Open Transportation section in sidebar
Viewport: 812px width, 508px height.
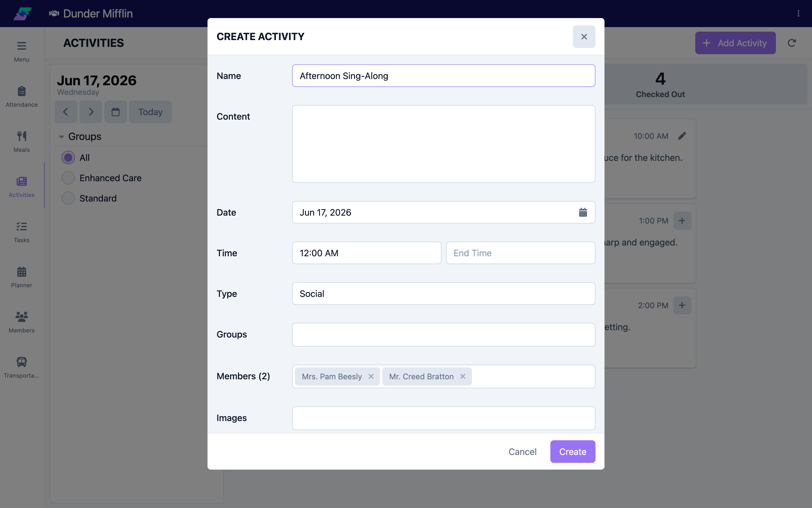point(21,367)
